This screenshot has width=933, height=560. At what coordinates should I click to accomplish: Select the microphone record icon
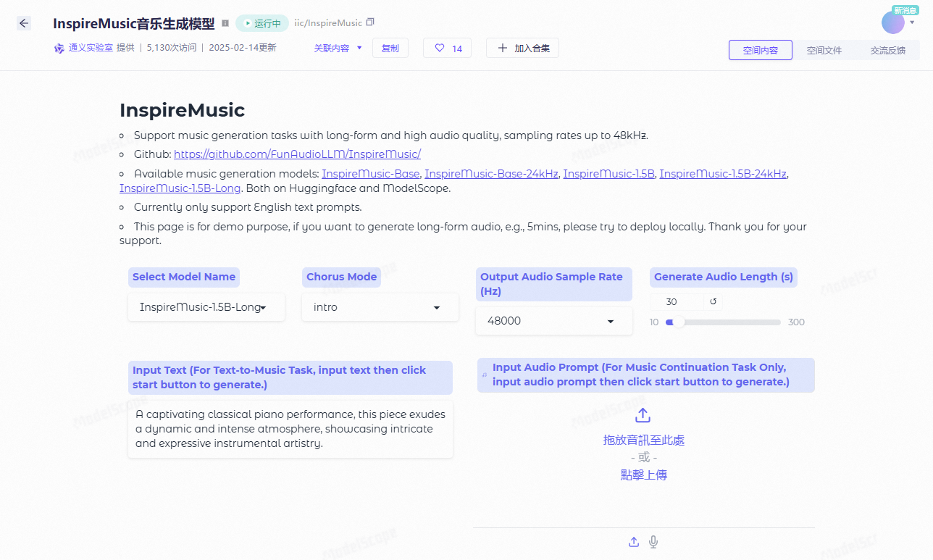[653, 542]
